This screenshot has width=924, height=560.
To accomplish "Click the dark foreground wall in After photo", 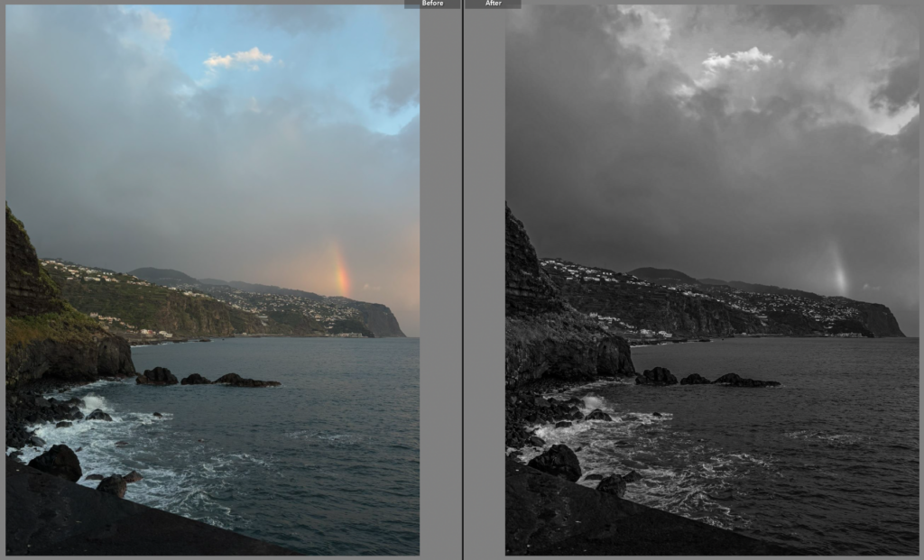I will [614, 528].
